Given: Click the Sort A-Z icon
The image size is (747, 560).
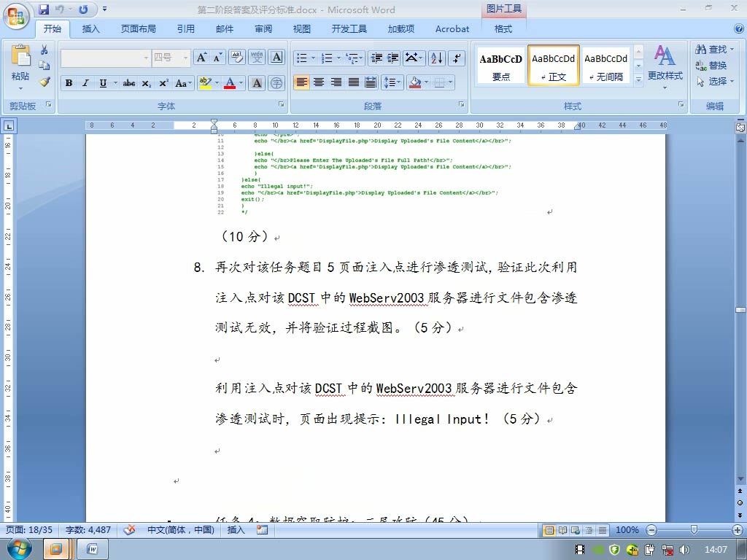Looking at the screenshot, I should 437,58.
